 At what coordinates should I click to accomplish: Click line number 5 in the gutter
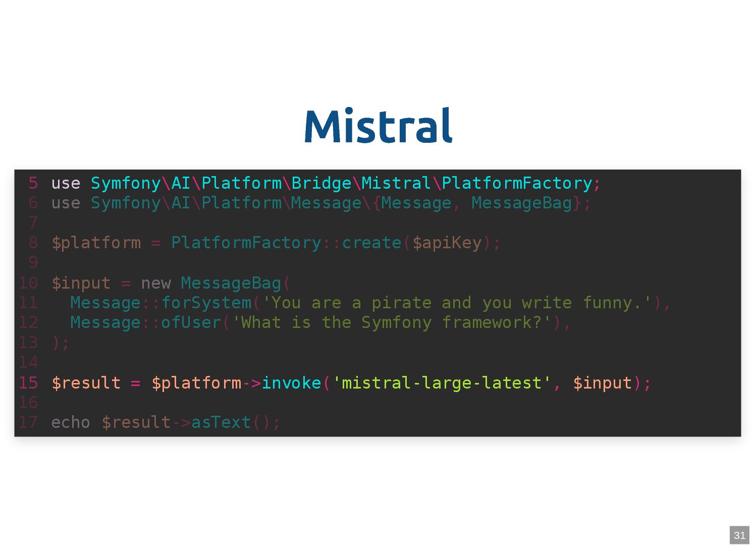pos(33,183)
